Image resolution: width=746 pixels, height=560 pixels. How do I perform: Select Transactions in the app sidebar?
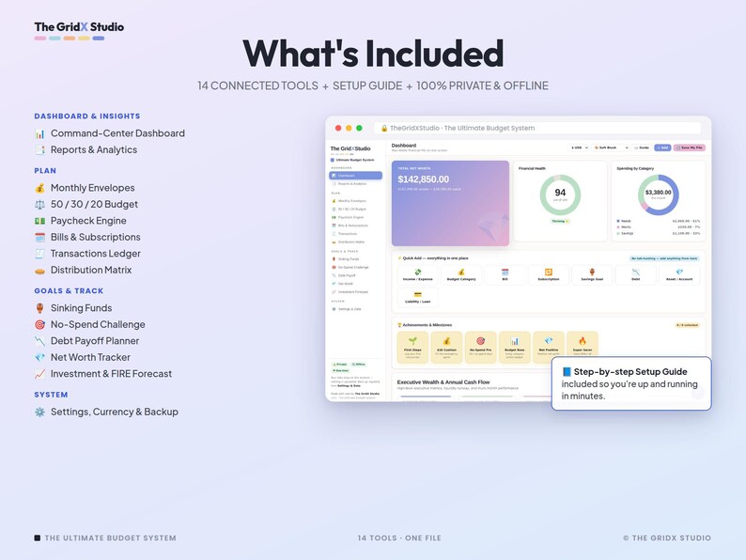(355, 234)
